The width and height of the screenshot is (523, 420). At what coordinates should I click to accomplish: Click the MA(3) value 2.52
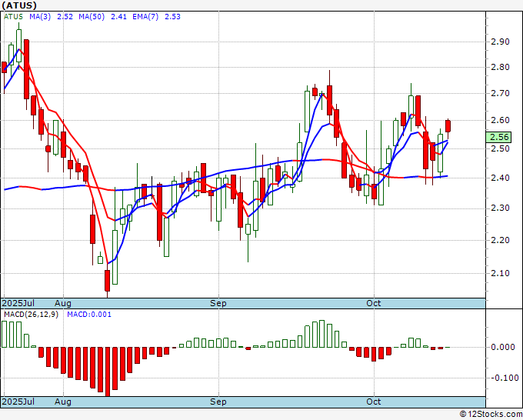pyautogui.click(x=65, y=17)
